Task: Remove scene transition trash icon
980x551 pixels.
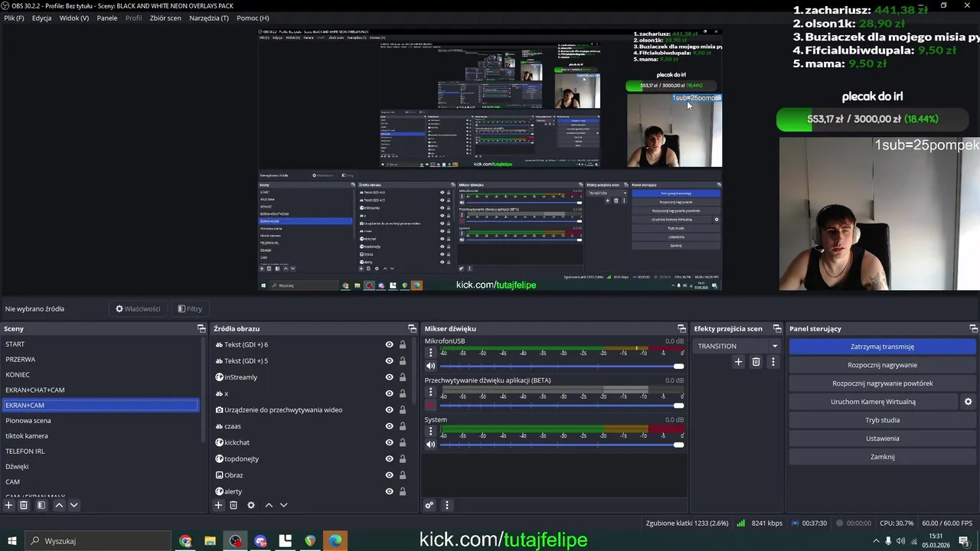Action: 756,362
